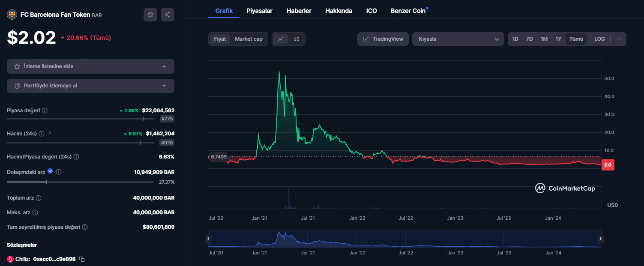Show info for Hacim/Piyasa değeri (24s)
The height and width of the screenshot is (266, 644).
coord(76,157)
